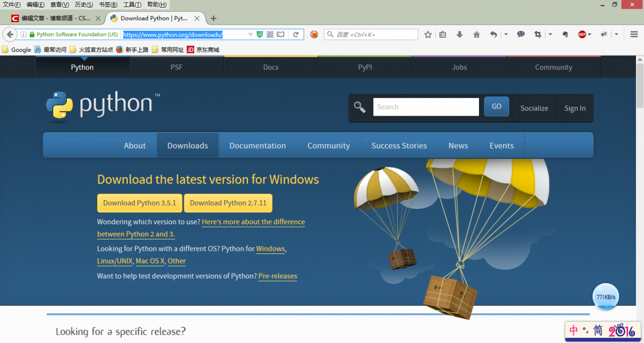
Task: Expand the dropdown next to undo arrow
Action: point(506,35)
